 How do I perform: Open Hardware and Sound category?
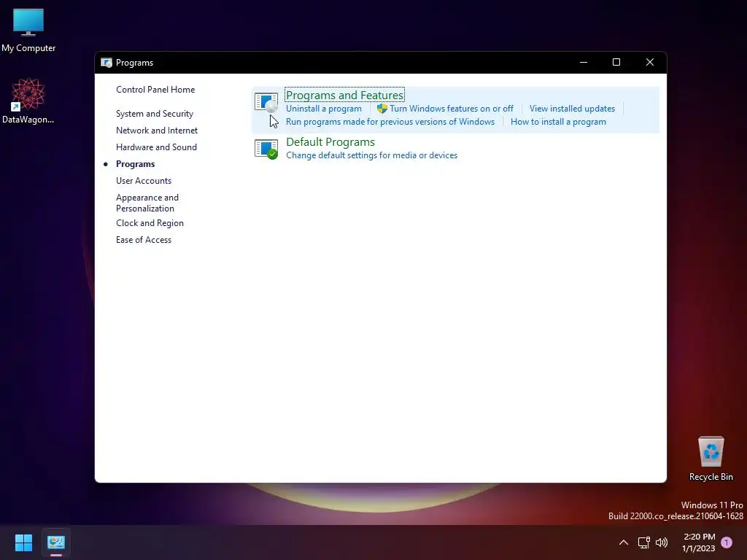click(156, 147)
